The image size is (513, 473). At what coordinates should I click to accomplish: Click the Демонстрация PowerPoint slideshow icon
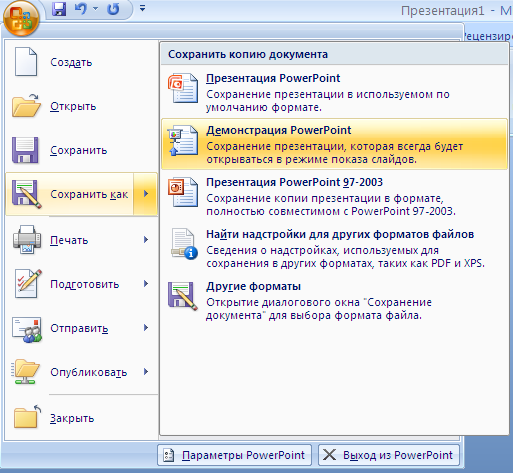coord(184,141)
